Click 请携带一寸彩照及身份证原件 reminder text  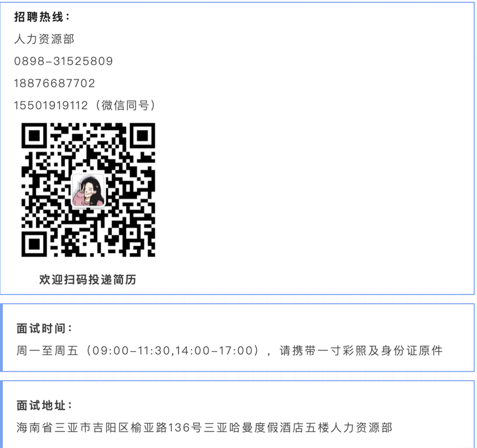pos(361,351)
